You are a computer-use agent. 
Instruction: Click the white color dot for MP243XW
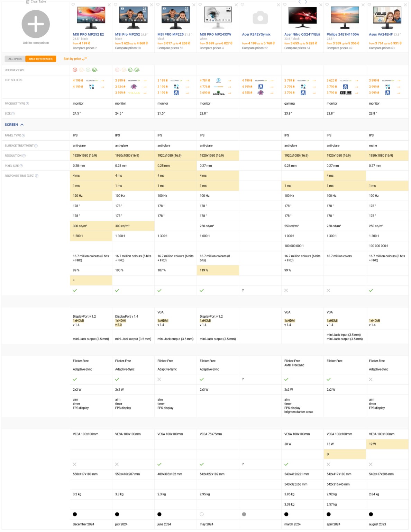(202, 514)
